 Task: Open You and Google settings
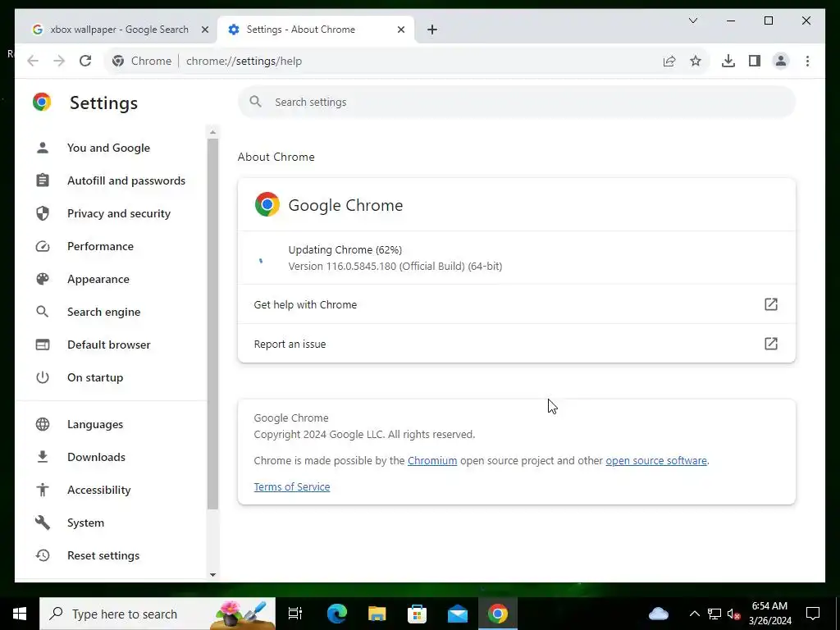click(x=109, y=148)
